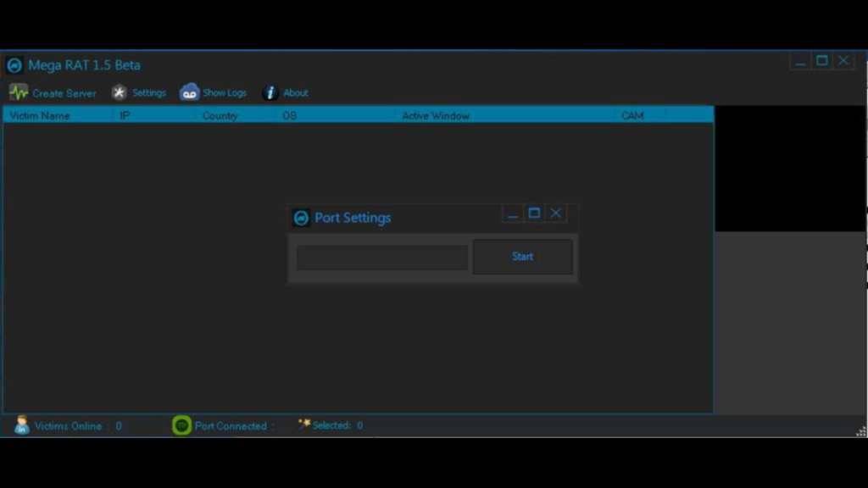Click the Mega RAT title bar logo
The image size is (868, 488).
15,65
